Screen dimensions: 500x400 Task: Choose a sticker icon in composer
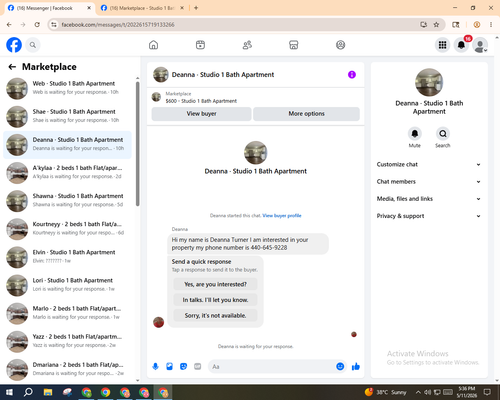[x=183, y=367]
